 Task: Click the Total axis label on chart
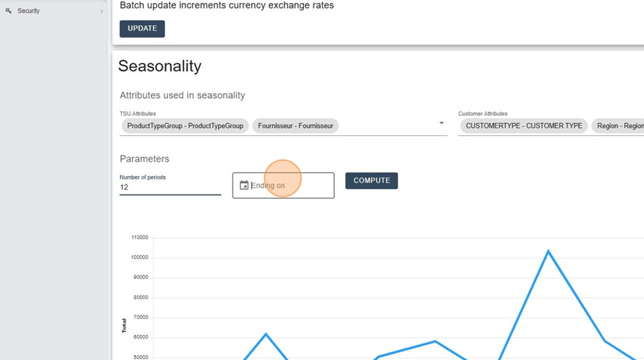click(x=124, y=325)
